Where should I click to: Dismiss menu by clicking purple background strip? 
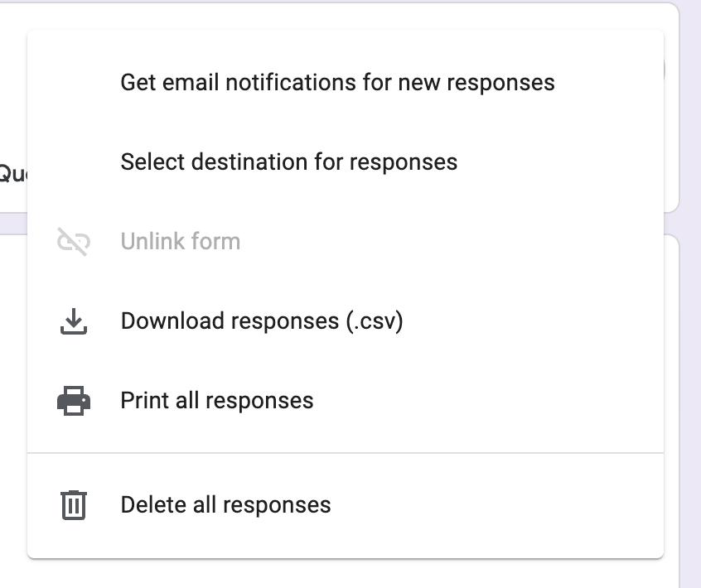[690, 331]
